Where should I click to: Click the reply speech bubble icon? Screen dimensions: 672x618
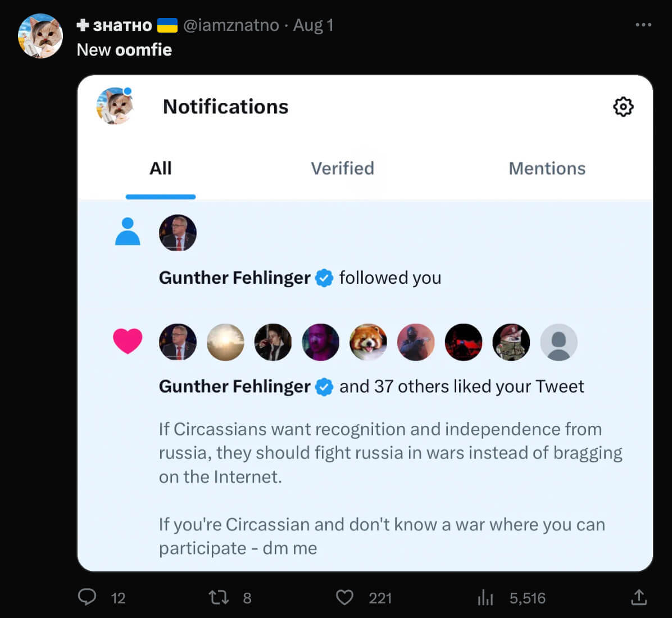87,597
